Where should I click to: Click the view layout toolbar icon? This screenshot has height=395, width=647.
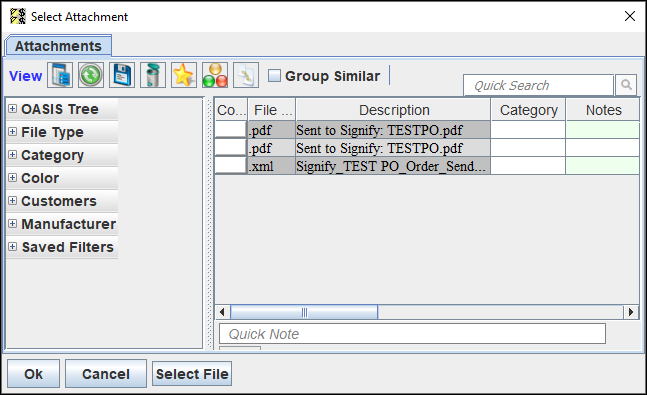pos(60,75)
